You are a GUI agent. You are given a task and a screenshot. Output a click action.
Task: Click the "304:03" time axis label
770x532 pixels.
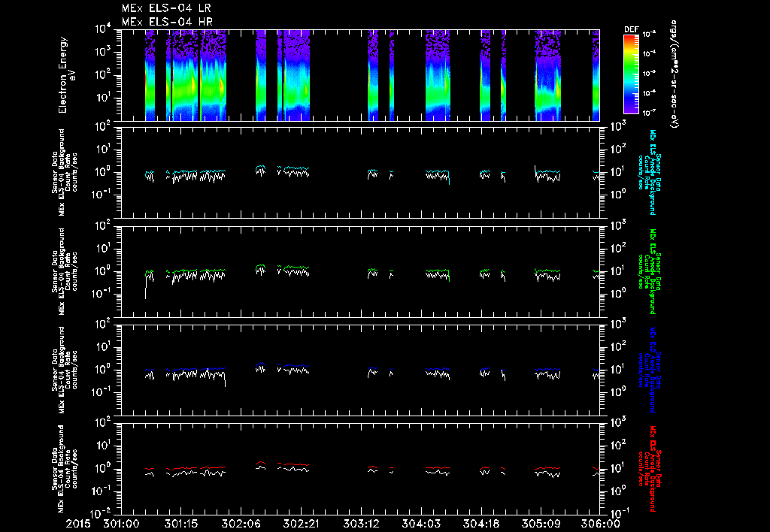click(421, 524)
